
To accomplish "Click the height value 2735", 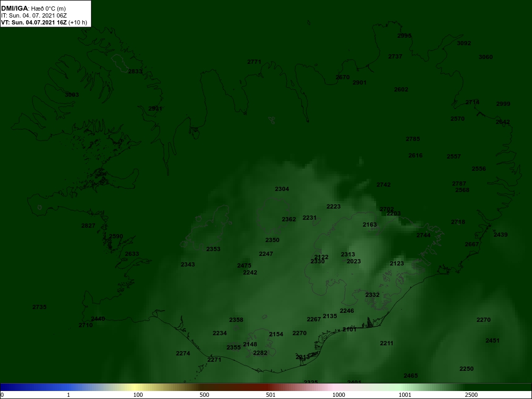I will (39, 307).
